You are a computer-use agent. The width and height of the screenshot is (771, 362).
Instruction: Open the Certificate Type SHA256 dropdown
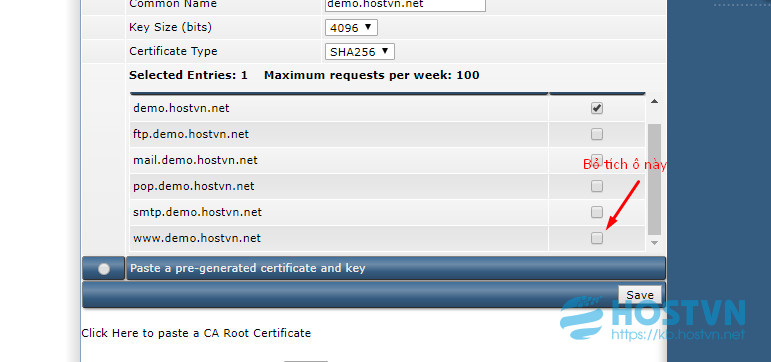click(359, 52)
